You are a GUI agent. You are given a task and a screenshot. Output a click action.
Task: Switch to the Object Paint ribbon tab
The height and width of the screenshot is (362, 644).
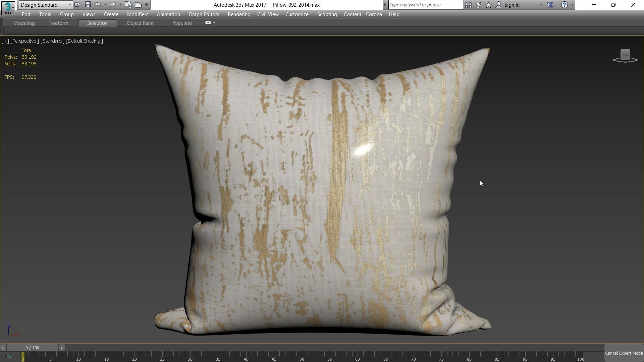click(x=140, y=23)
